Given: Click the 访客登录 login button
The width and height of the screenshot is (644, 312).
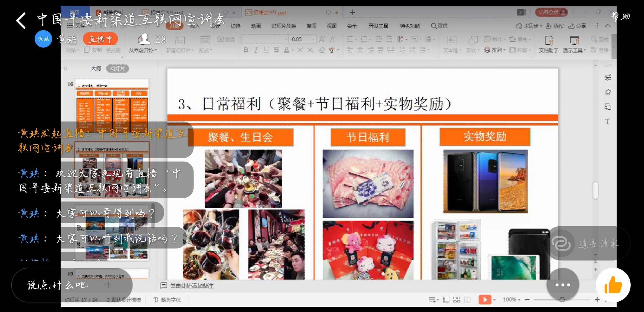Looking at the screenshot, I should pyautogui.click(x=551, y=12).
